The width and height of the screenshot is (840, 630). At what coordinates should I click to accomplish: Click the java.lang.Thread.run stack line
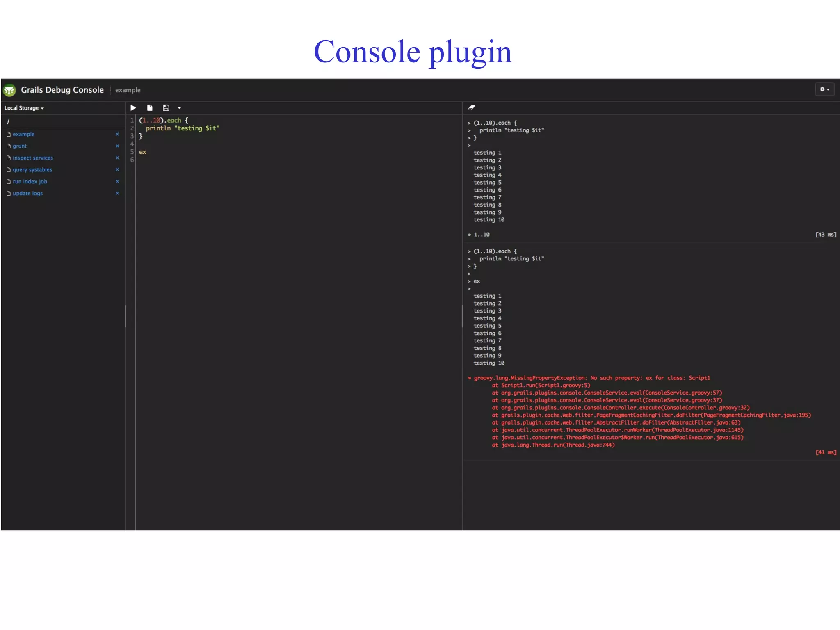click(x=553, y=445)
